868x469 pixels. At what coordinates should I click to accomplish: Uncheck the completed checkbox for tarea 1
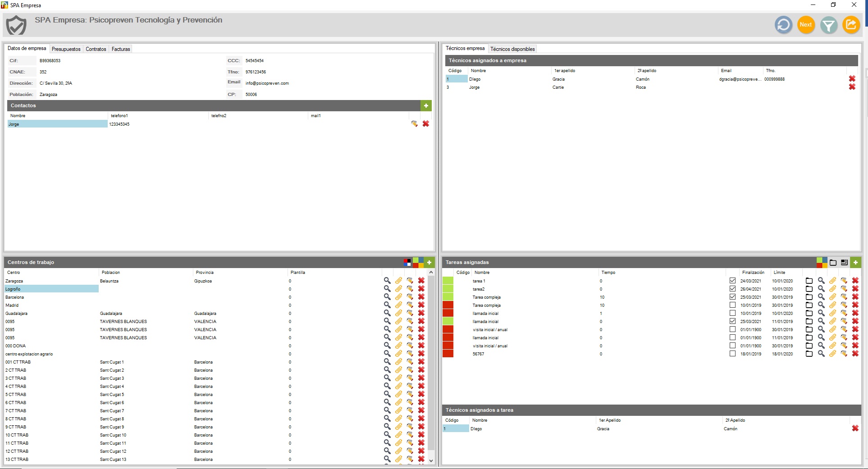[x=732, y=281]
